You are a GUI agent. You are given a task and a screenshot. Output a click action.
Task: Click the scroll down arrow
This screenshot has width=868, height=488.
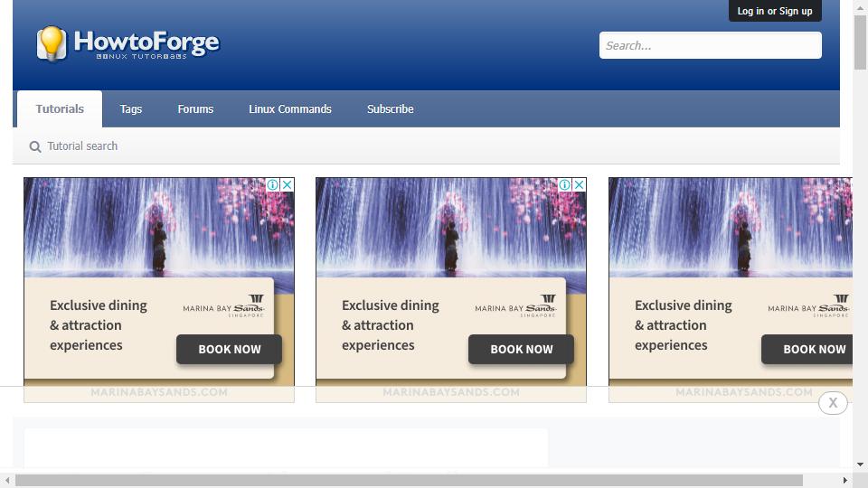pos(860,465)
